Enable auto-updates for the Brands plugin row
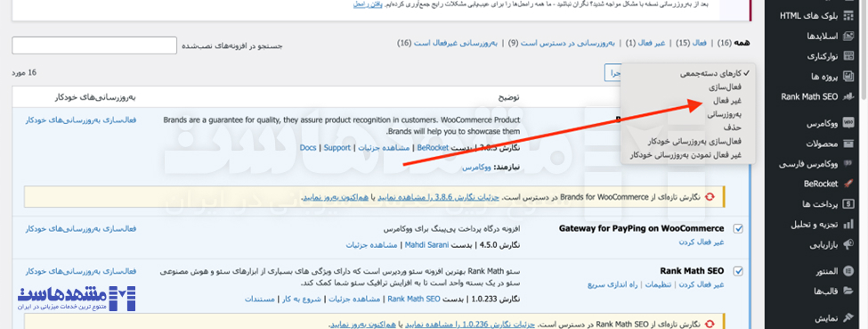 coord(81,119)
